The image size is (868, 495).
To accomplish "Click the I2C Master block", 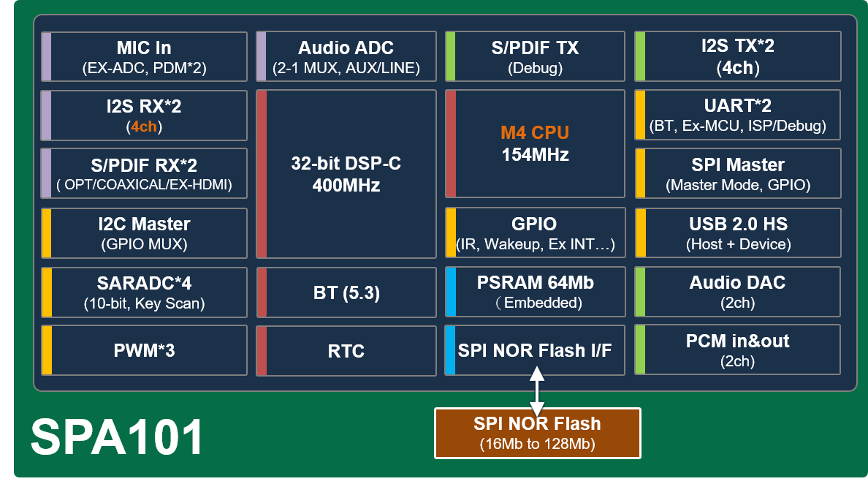I will (144, 233).
